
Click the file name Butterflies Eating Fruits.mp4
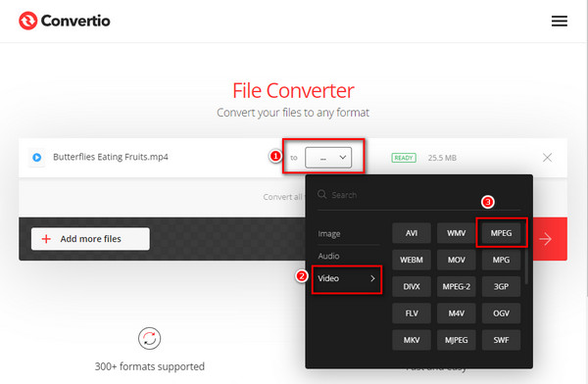pyautogui.click(x=111, y=157)
